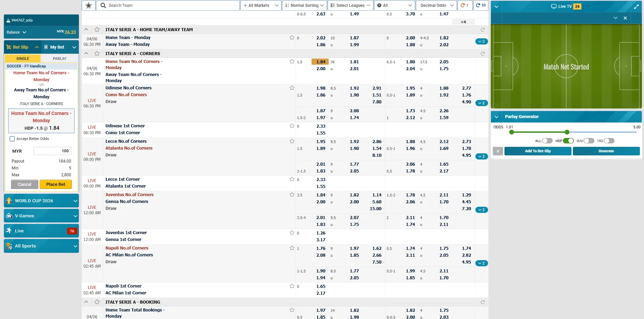644x319 pixels.
Task: Enable the O/U toggle in Parlay Generator
Action: pyautogui.click(x=589, y=141)
